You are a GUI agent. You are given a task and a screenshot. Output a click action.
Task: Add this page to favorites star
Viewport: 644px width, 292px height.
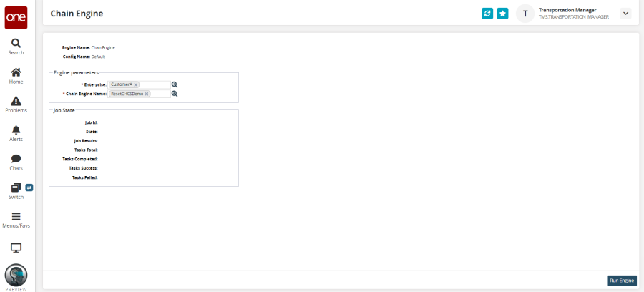tap(503, 14)
